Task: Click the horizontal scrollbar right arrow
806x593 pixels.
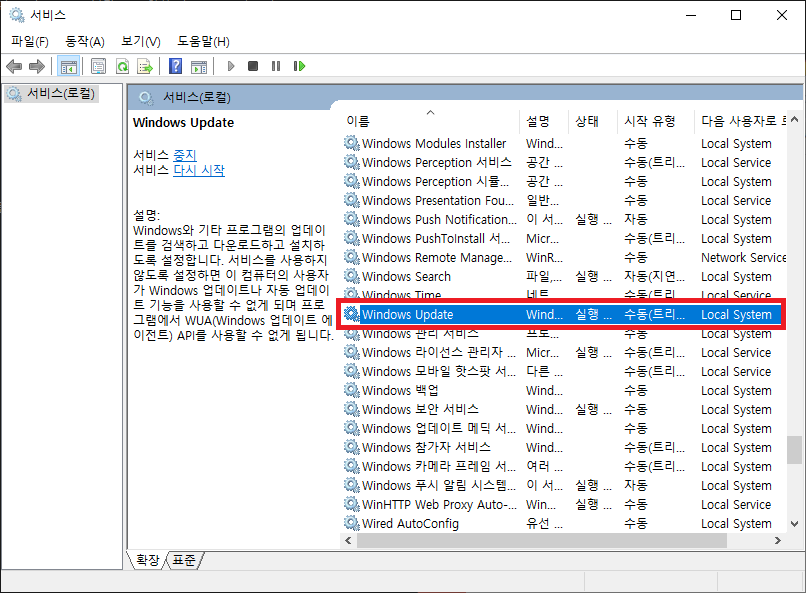Action: coord(778,540)
